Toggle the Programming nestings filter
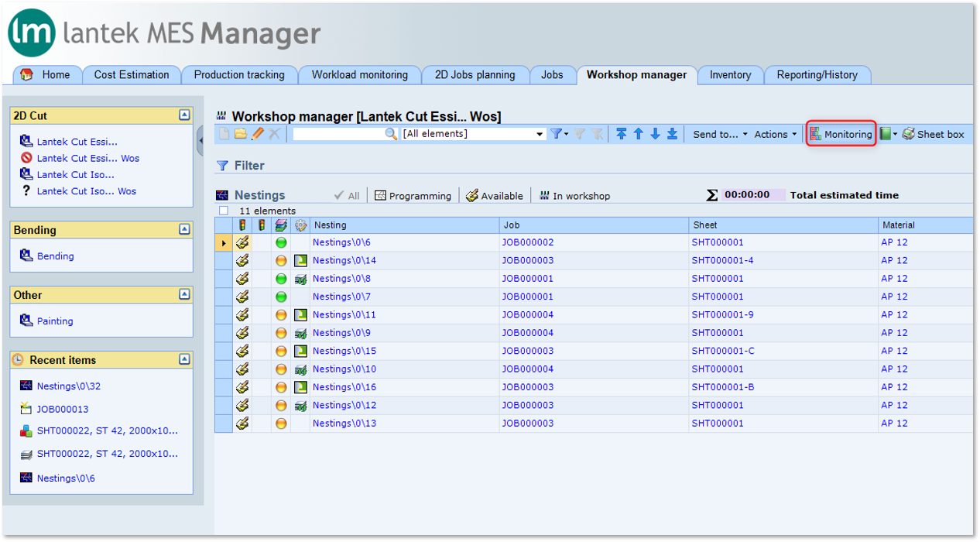This screenshot has width=980, height=542. [x=413, y=196]
